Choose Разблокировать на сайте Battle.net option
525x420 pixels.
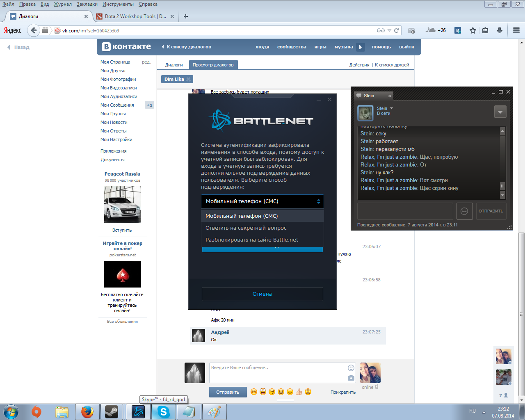point(262,240)
